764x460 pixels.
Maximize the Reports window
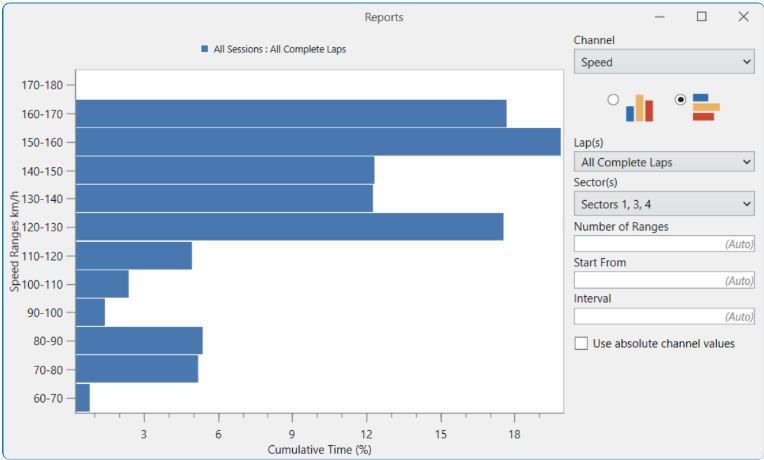[x=702, y=17]
